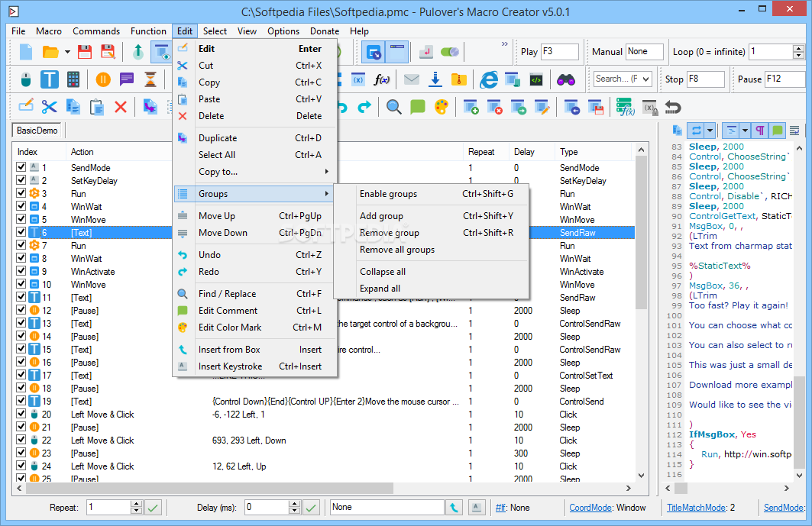Screen dimensions: 812x526
Task: Open the Text command tool (blue T)
Action: click(49, 79)
